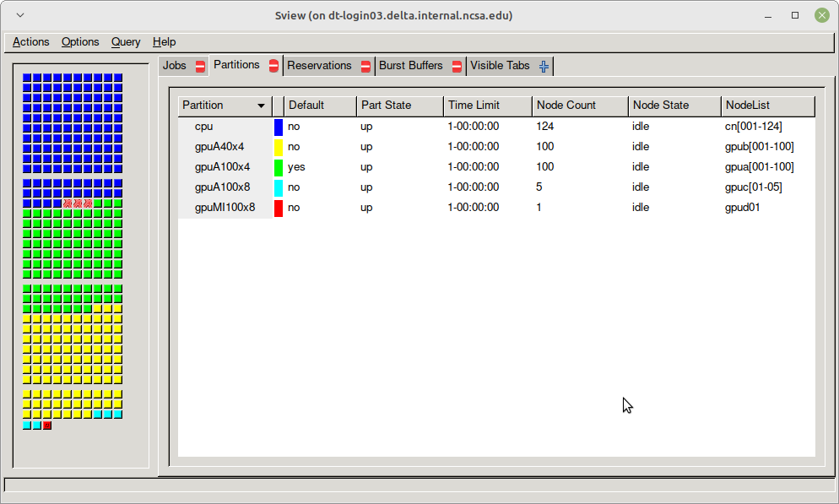Add a new tab using the plus icon
The image size is (839, 504).
tap(544, 66)
